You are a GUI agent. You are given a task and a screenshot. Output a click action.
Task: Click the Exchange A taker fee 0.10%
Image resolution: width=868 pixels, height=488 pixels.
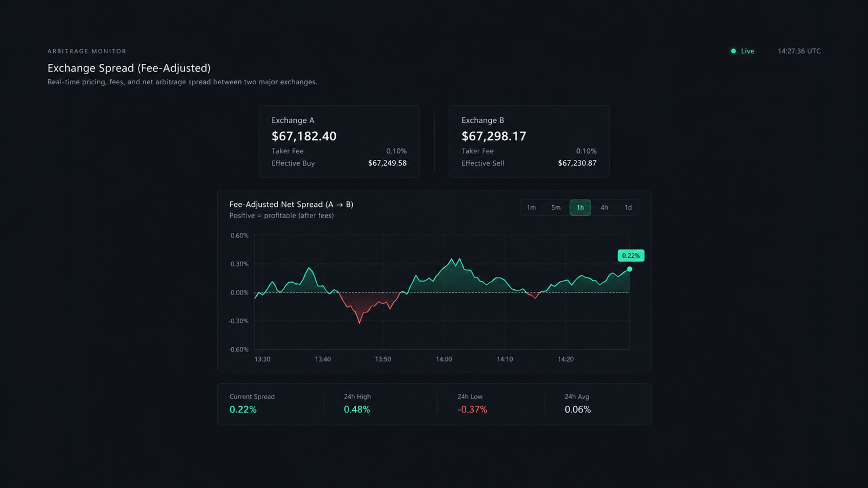pyautogui.click(x=396, y=151)
